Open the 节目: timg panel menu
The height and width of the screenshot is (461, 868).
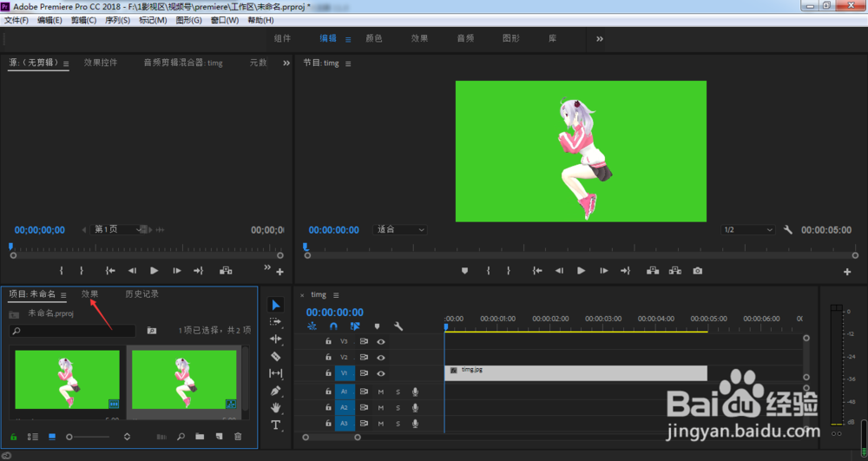(348, 63)
